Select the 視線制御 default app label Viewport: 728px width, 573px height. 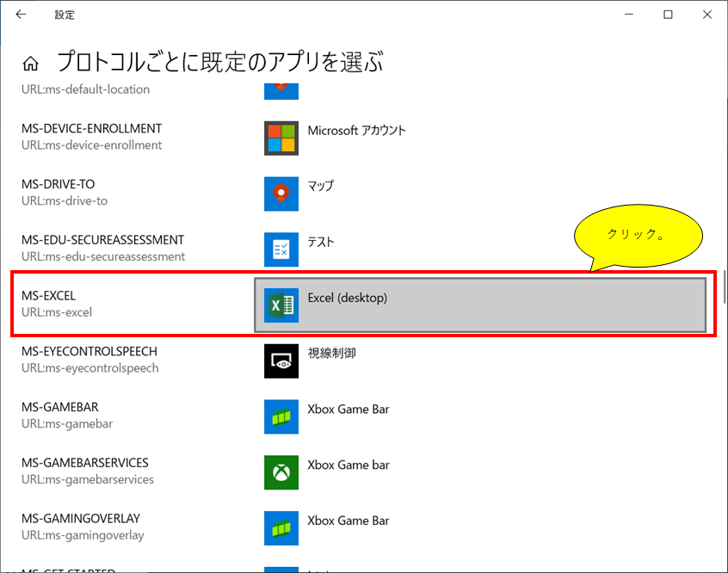point(331,354)
